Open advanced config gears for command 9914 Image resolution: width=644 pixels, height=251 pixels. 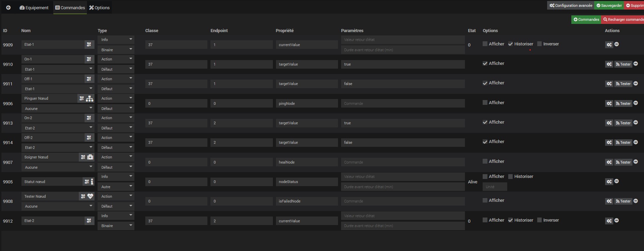pyautogui.click(x=609, y=142)
